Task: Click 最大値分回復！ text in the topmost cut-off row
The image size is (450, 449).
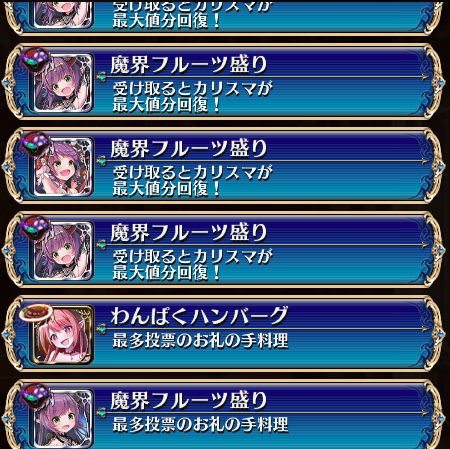Action: 166,21
